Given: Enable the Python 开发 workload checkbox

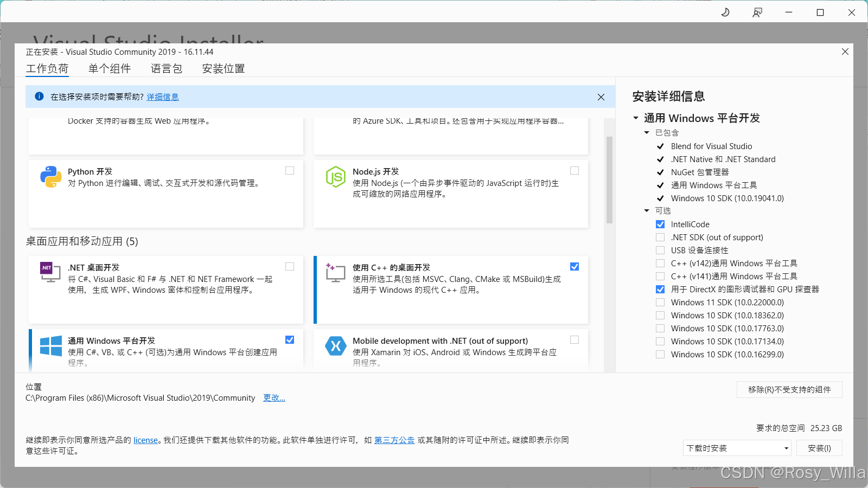Looking at the screenshot, I should [x=290, y=171].
